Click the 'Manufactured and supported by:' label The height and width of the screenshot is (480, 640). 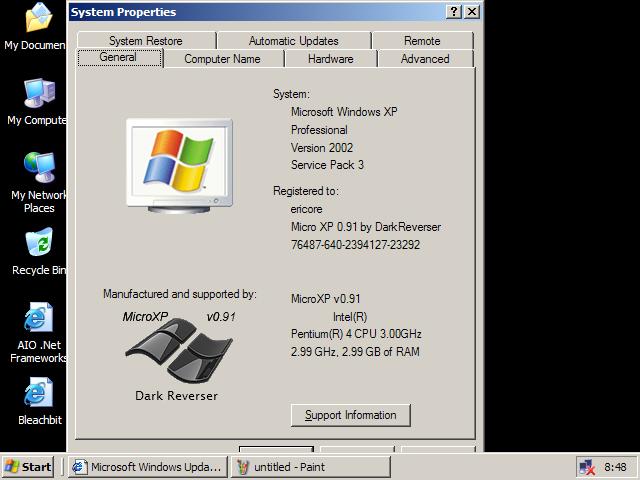tap(180, 294)
